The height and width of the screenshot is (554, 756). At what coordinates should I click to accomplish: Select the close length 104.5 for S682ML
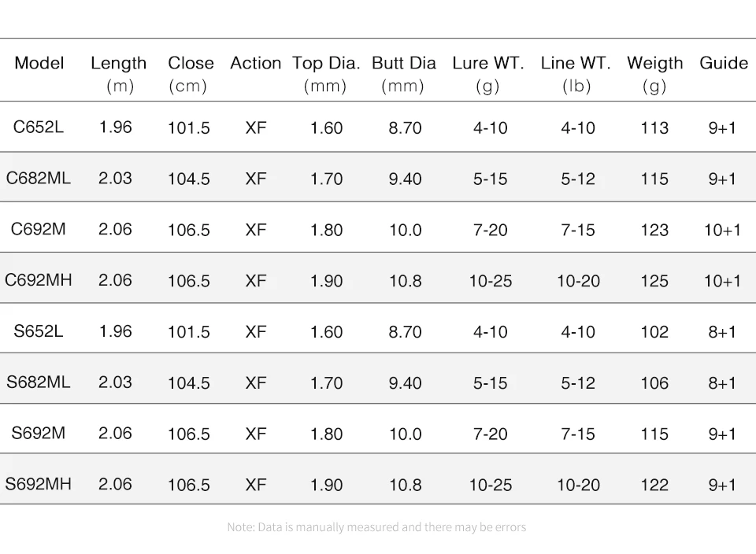click(x=189, y=383)
